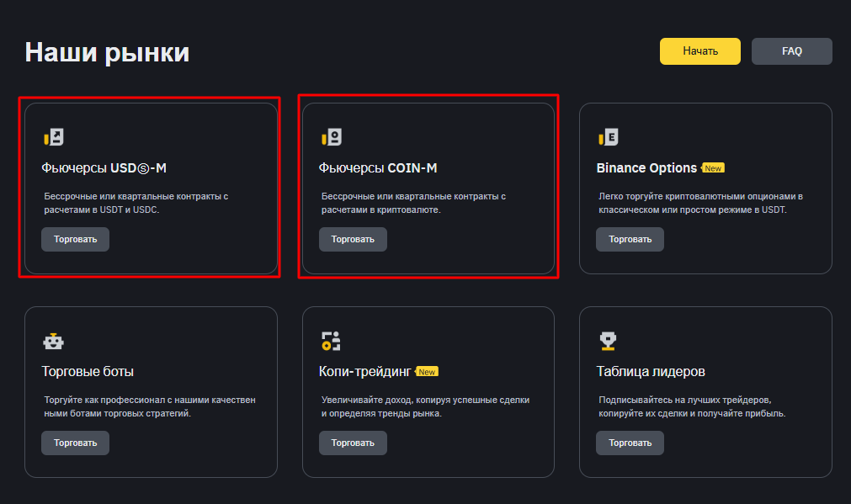
Task: Select the Торговые боты title
Action: (88, 372)
